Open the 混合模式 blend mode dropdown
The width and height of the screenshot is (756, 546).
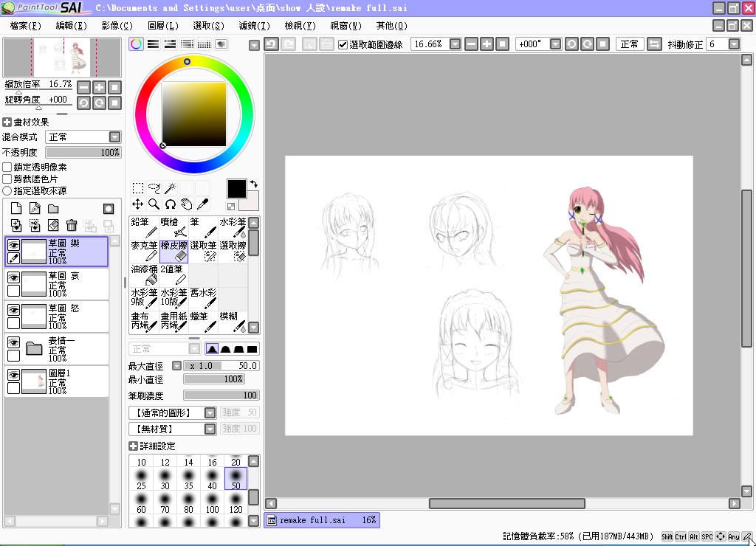pyautogui.click(x=114, y=137)
